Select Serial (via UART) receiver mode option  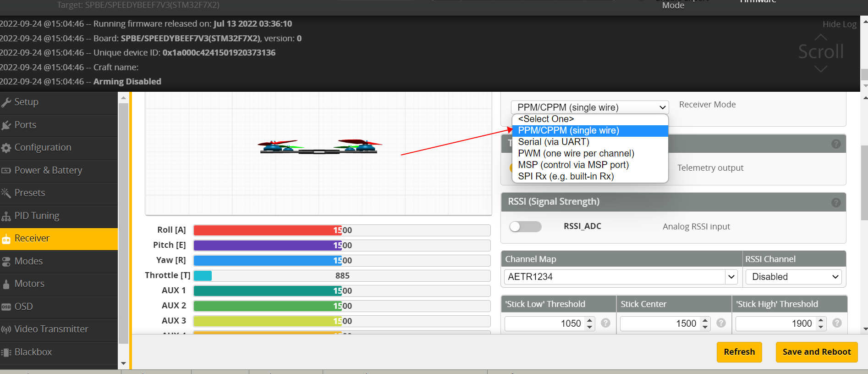[553, 142]
